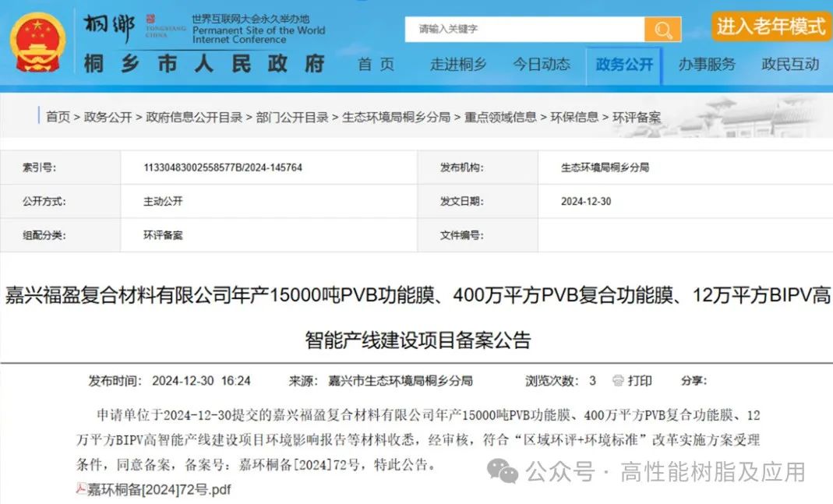Click the 组配分类 label cell
The height and width of the screenshot is (504, 833).
click(61, 235)
